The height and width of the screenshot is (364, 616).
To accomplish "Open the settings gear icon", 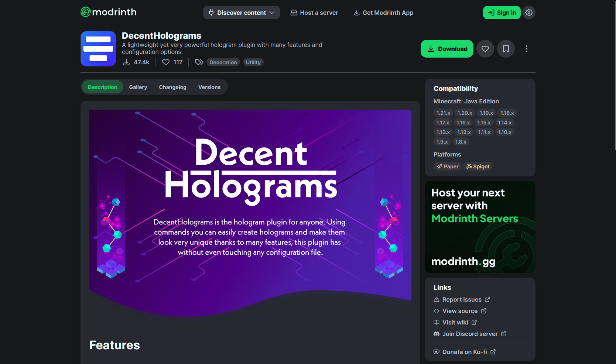I will (x=529, y=13).
